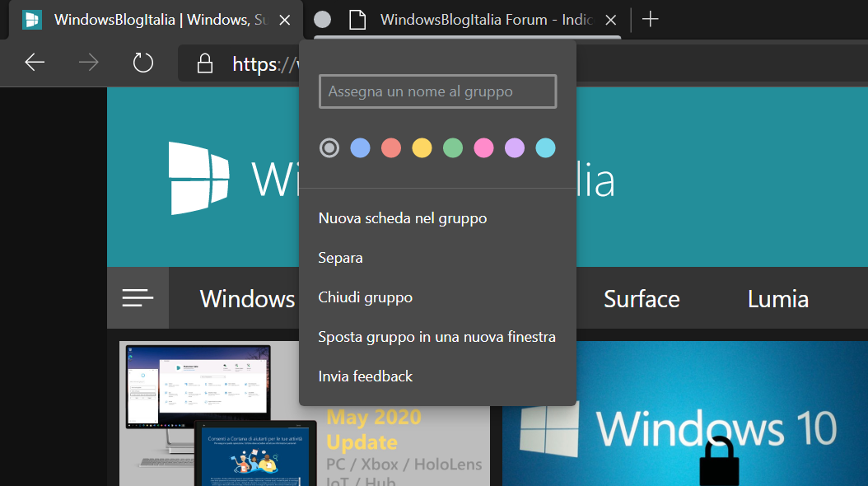Set the group color to cyan

coord(546,147)
